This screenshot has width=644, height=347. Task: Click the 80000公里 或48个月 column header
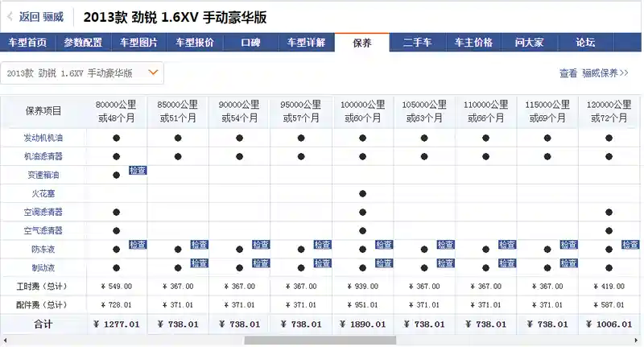(116, 111)
